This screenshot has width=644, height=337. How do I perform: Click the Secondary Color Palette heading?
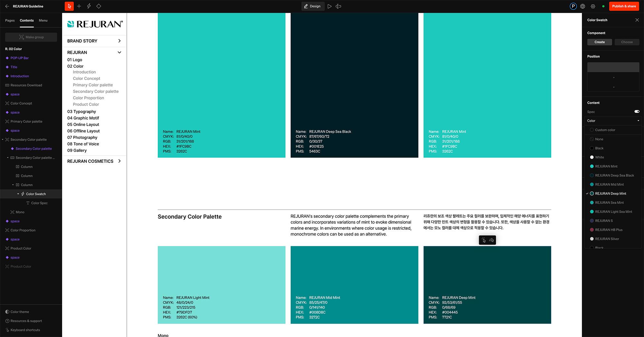tap(190, 217)
